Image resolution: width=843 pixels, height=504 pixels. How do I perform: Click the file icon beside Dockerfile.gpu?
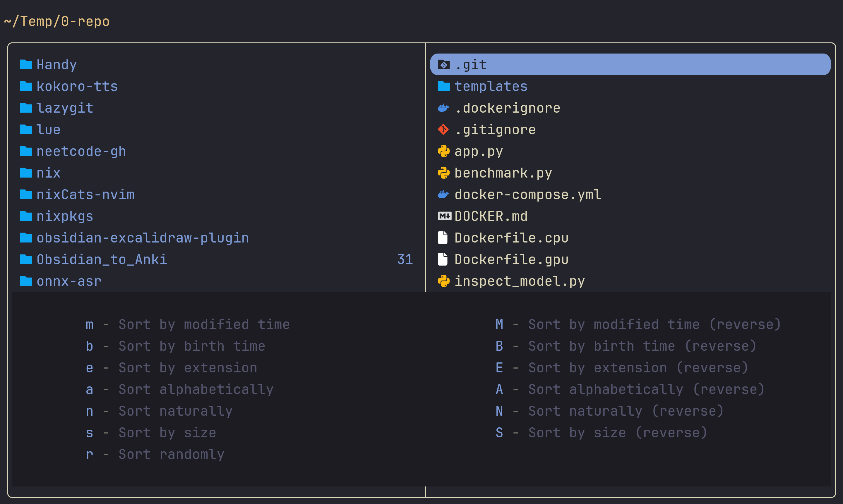coord(443,259)
